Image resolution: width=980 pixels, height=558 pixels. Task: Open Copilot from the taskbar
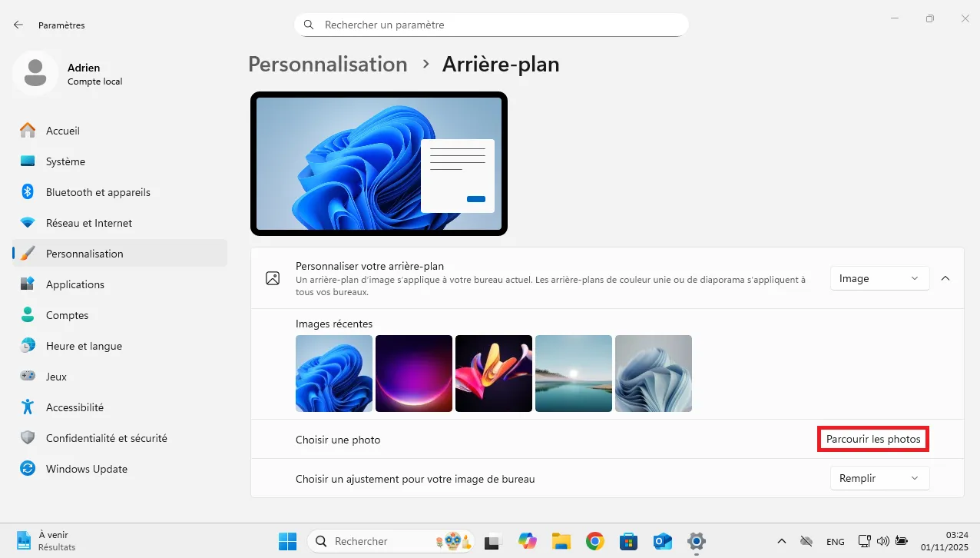pos(527,541)
